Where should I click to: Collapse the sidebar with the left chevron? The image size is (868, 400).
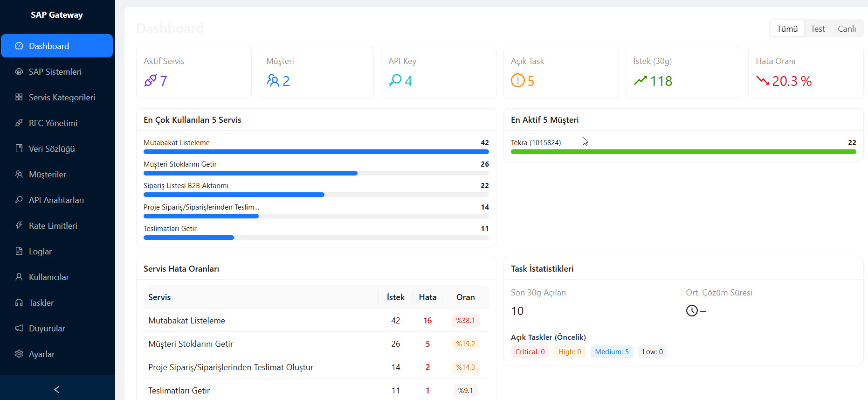click(57, 389)
